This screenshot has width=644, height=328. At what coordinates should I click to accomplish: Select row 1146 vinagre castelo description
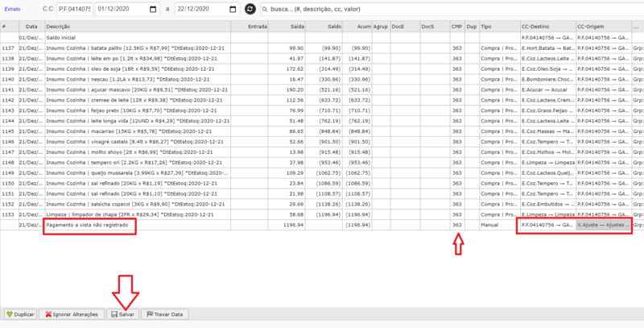coord(138,142)
